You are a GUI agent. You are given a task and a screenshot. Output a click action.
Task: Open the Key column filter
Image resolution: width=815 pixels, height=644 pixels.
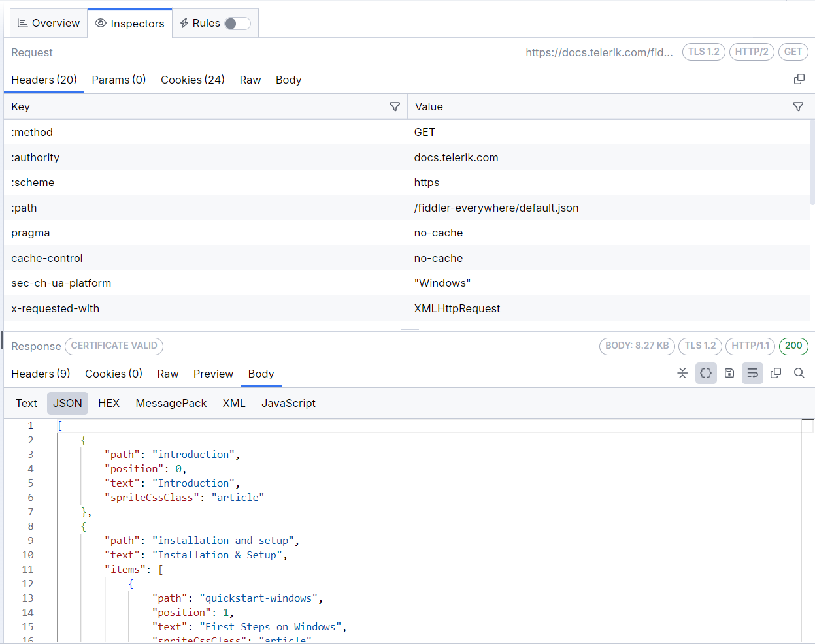click(395, 106)
